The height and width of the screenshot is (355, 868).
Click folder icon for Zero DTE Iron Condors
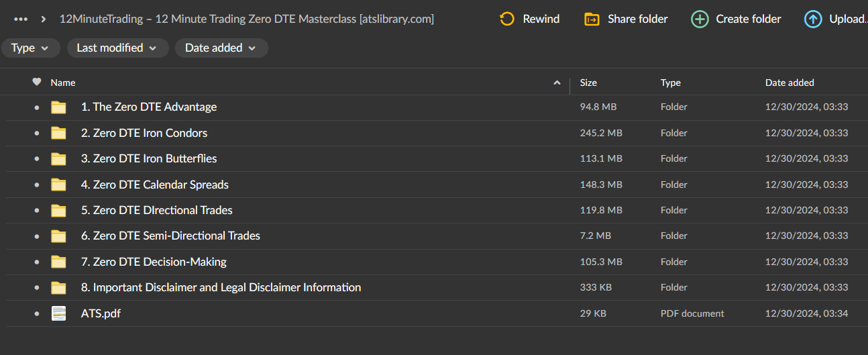[59, 133]
